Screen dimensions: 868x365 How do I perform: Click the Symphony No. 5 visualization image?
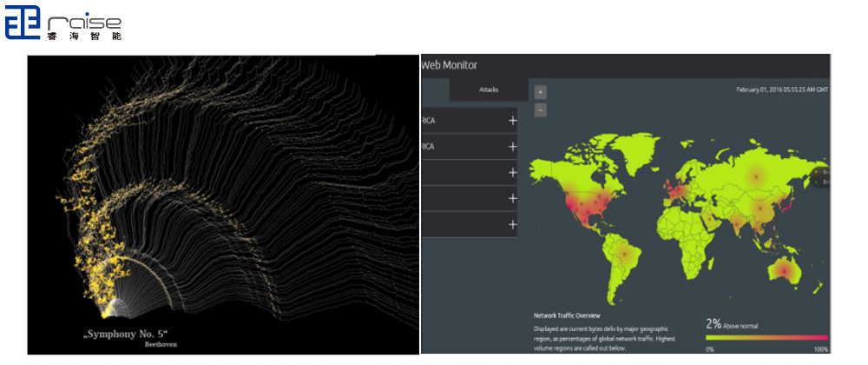tap(223, 204)
